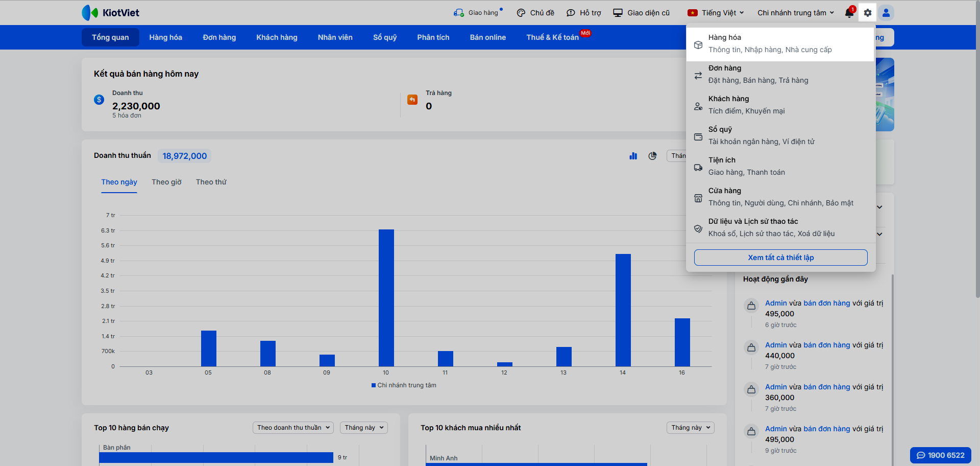Open the Chi nhánh trung tâm branch dropdown
The width and height of the screenshot is (980, 466).
pyautogui.click(x=796, y=13)
